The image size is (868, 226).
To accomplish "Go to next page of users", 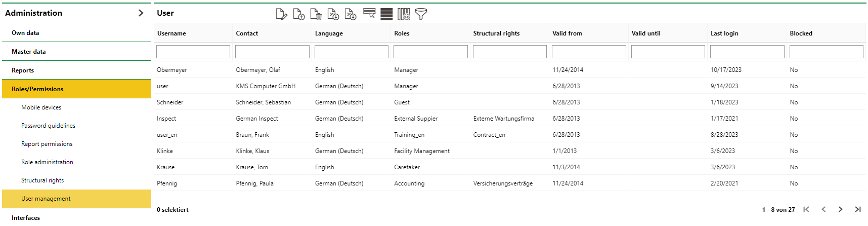I will [840, 209].
